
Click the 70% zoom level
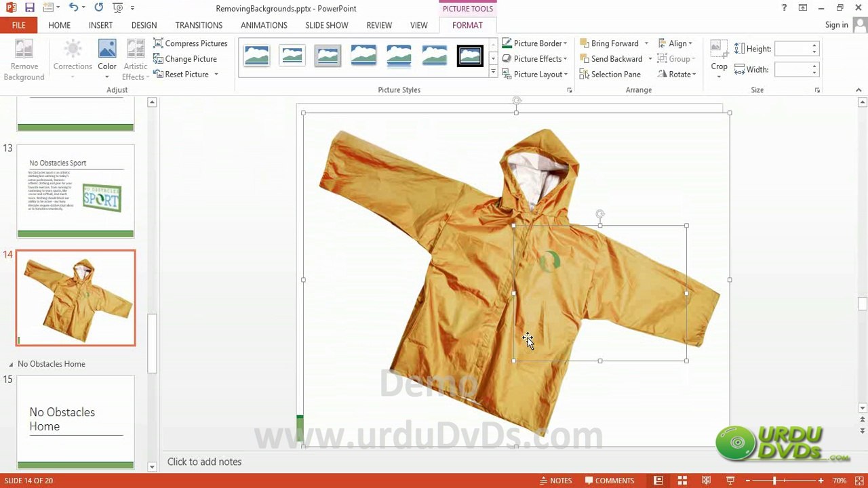(840, 481)
